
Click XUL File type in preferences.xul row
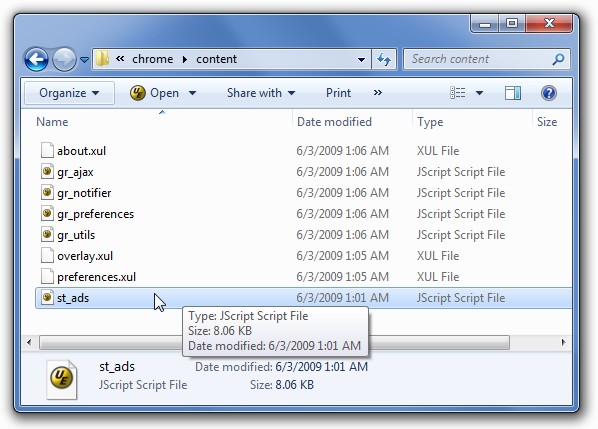click(437, 277)
